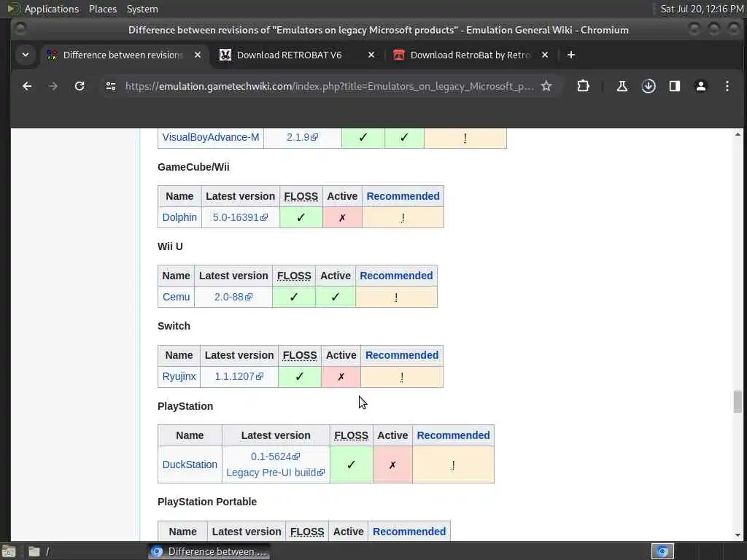
Task: Click the forward navigation arrow
Action: pyautogui.click(x=53, y=86)
